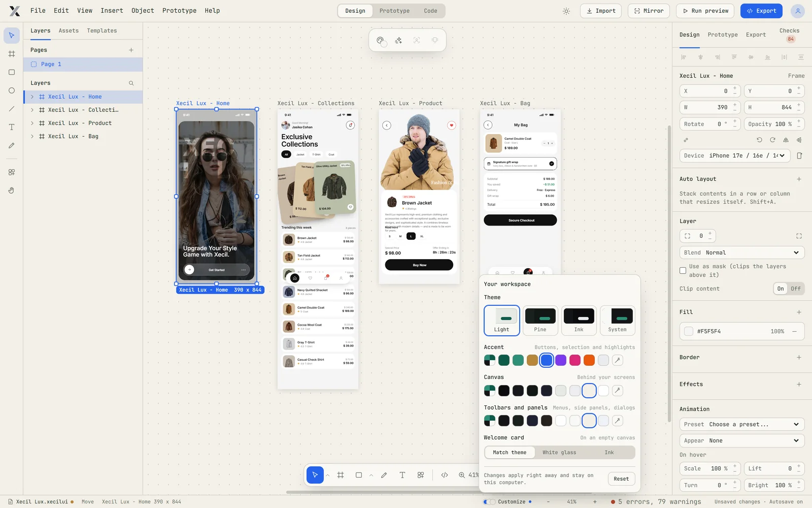Select the Frame tool in left sidebar
Screen dimensions: 812x508
12,54
